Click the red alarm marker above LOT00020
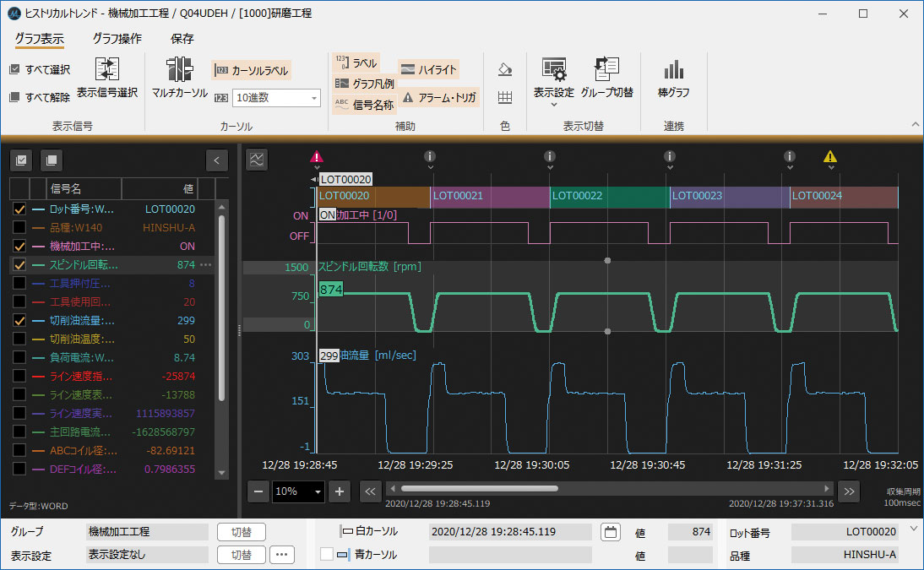The image size is (924, 570). [317, 156]
